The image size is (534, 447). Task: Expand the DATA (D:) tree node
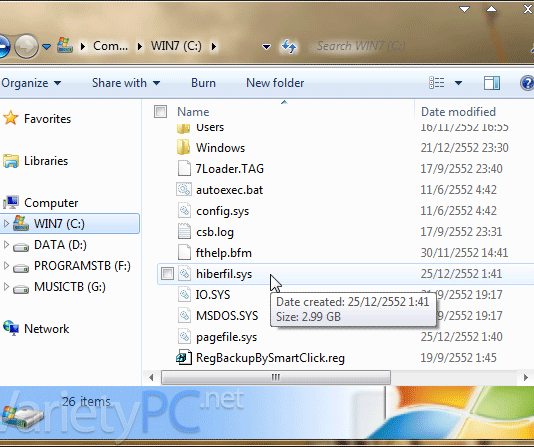click(6, 245)
